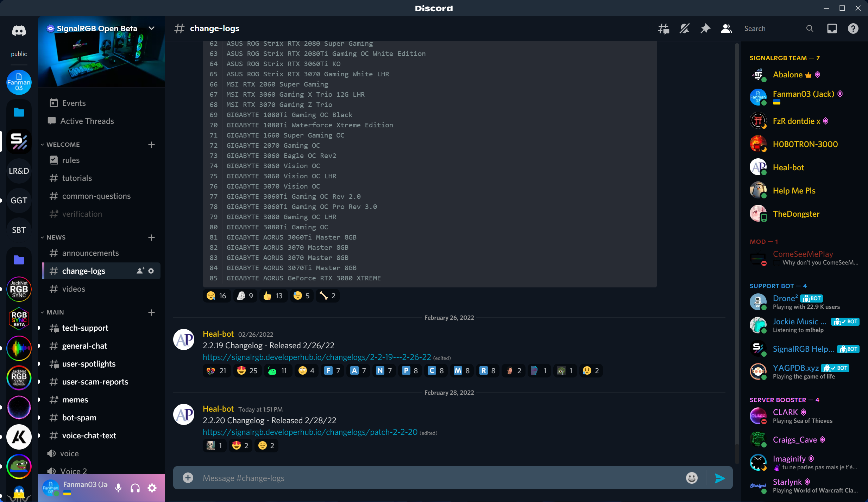Toggle the member list panel
Screen dimensions: 868x502
(726, 28)
